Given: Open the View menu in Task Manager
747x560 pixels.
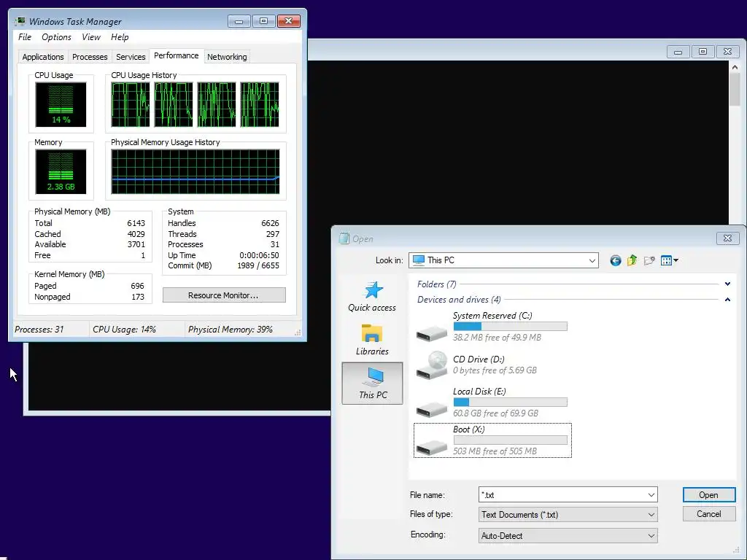Looking at the screenshot, I should tap(91, 37).
